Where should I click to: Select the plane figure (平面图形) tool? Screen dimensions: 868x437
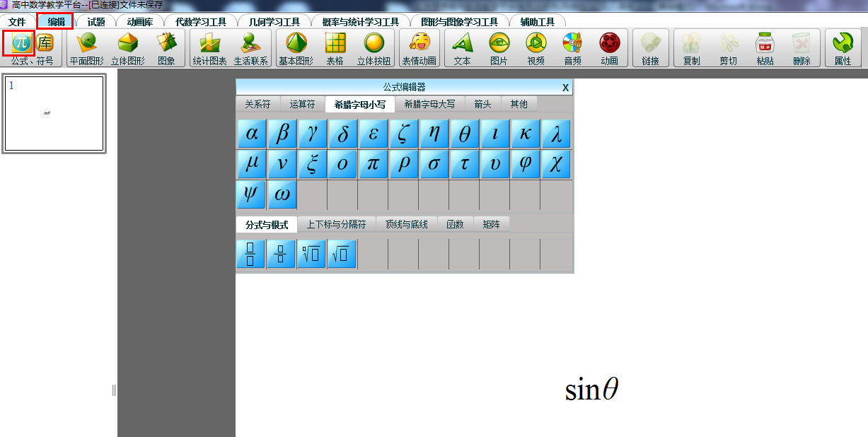(86, 48)
